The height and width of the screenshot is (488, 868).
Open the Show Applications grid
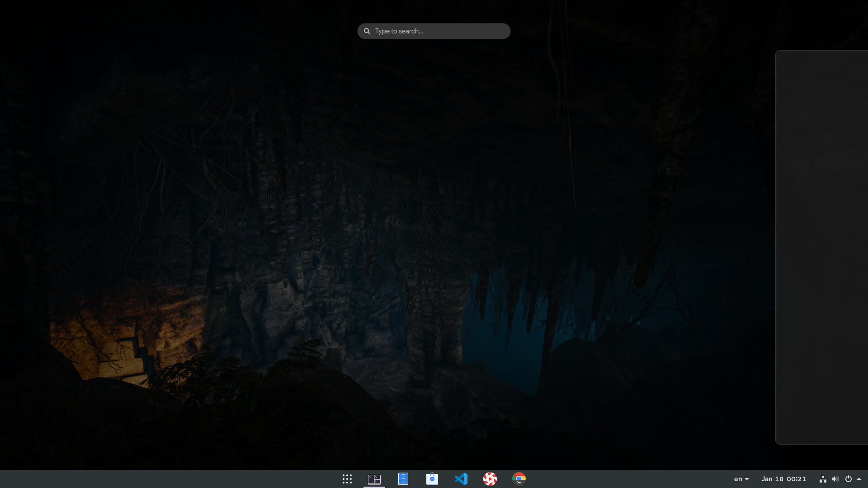pyautogui.click(x=347, y=479)
